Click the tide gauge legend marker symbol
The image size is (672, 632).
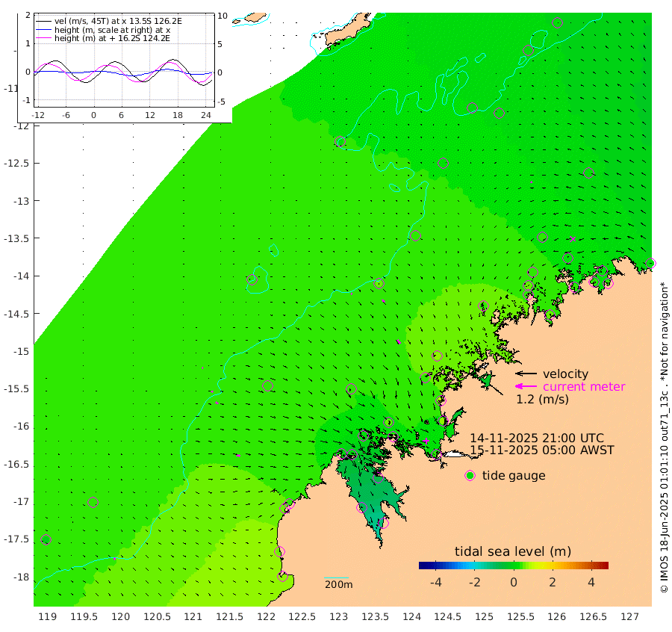(470, 476)
